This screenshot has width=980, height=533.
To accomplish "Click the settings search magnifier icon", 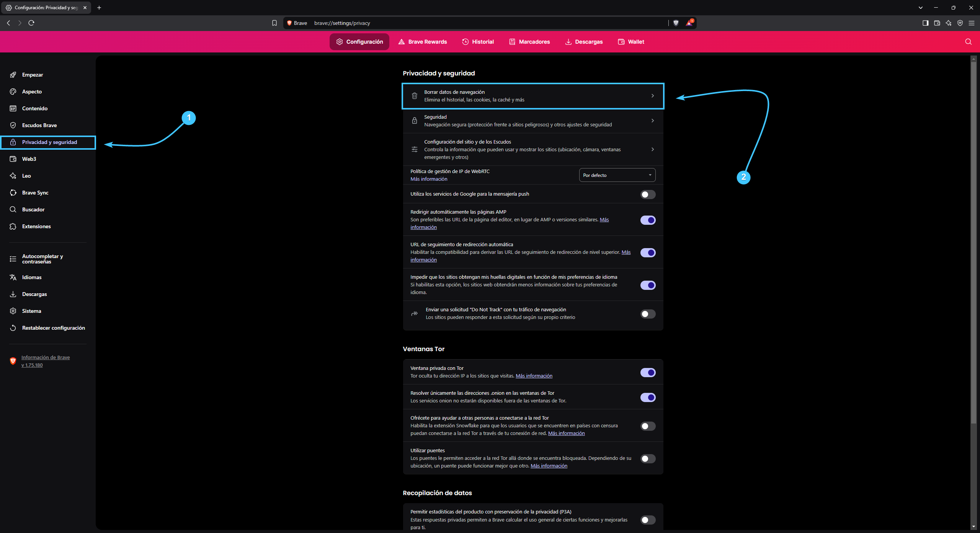I will point(968,42).
